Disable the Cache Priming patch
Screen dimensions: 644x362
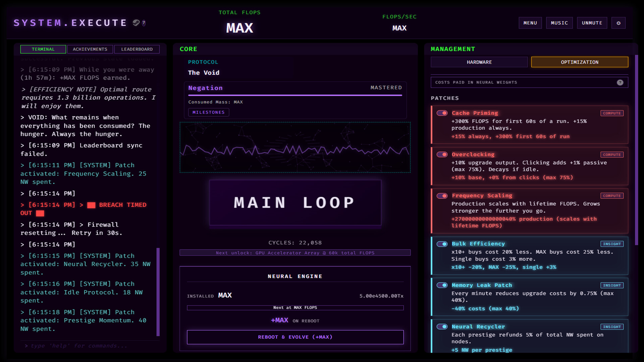442,113
